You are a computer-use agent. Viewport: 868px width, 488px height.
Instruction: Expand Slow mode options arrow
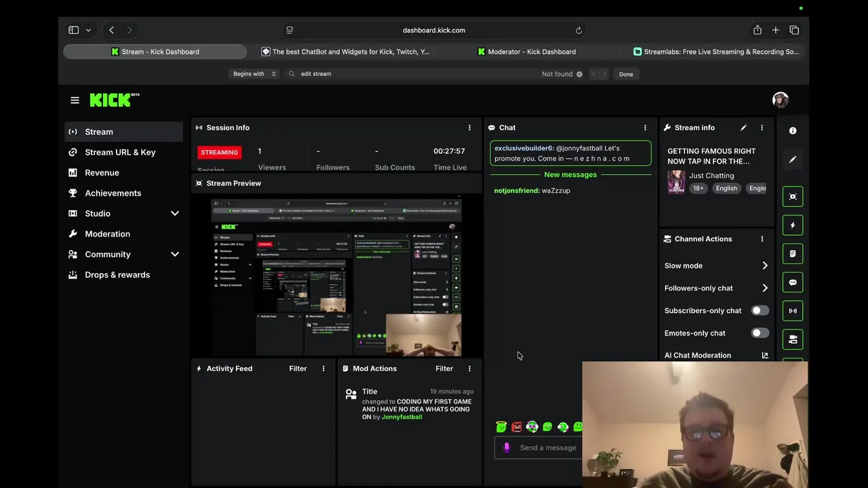click(765, 266)
